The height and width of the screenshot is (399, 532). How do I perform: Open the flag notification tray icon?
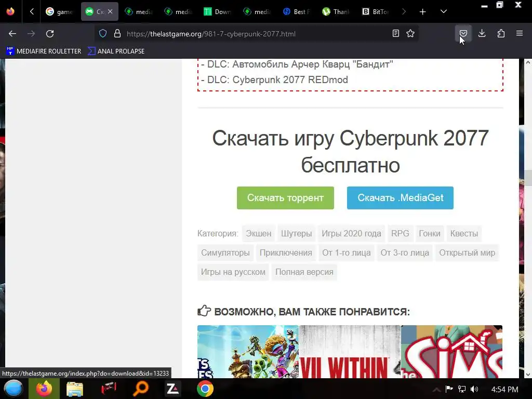pyautogui.click(x=449, y=389)
